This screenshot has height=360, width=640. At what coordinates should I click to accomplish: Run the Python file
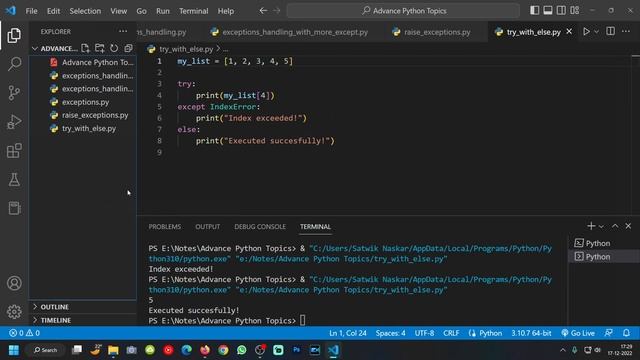click(586, 31)
